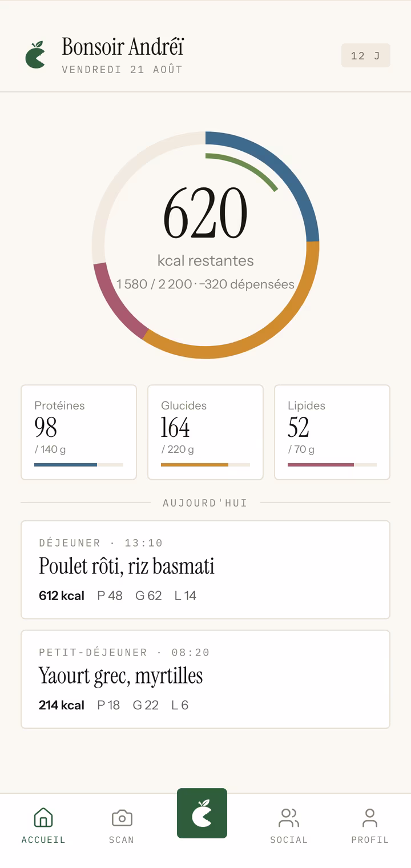Select the SOCIAL tab label
411x868 pixels.
(x=289, y=840)
